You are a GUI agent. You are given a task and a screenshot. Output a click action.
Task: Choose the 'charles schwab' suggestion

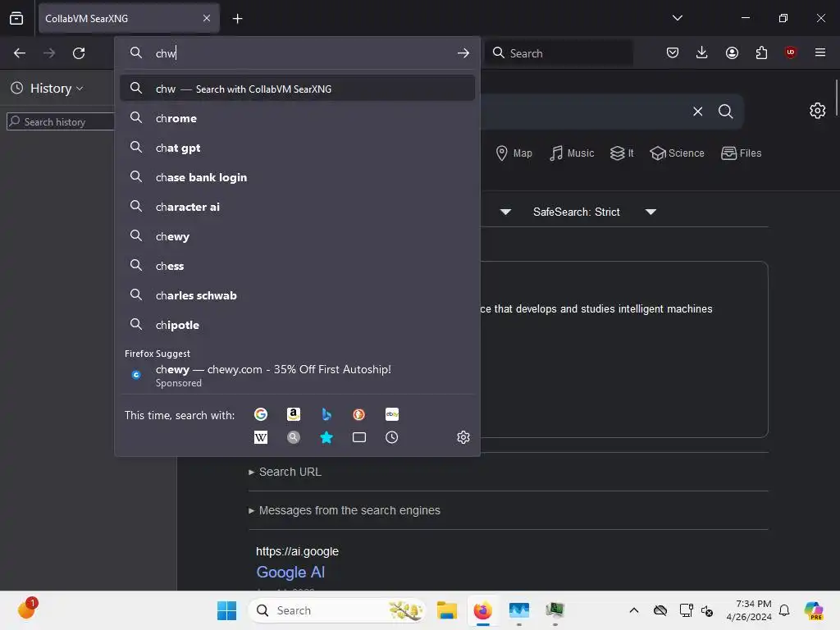[x=297, y=295]
